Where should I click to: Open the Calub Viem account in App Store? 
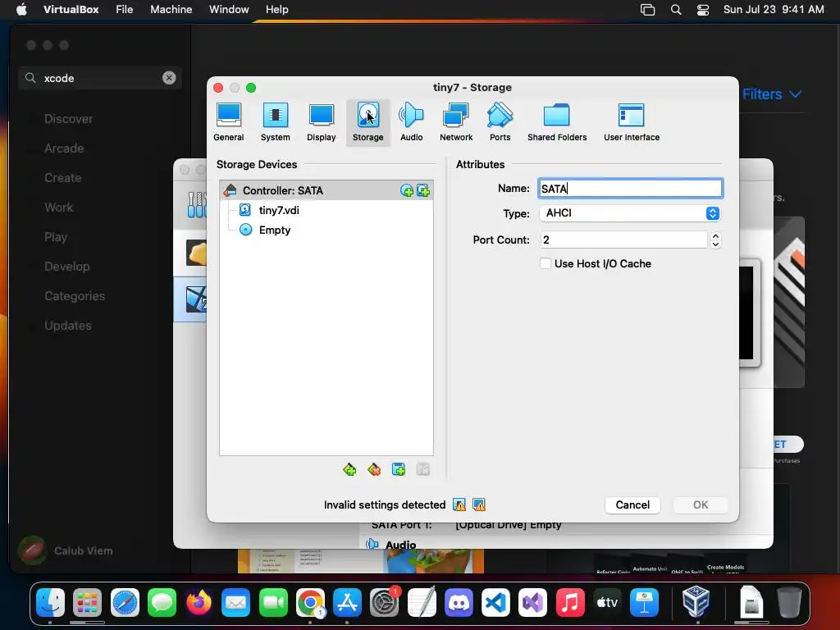click(x=66, y=550)
